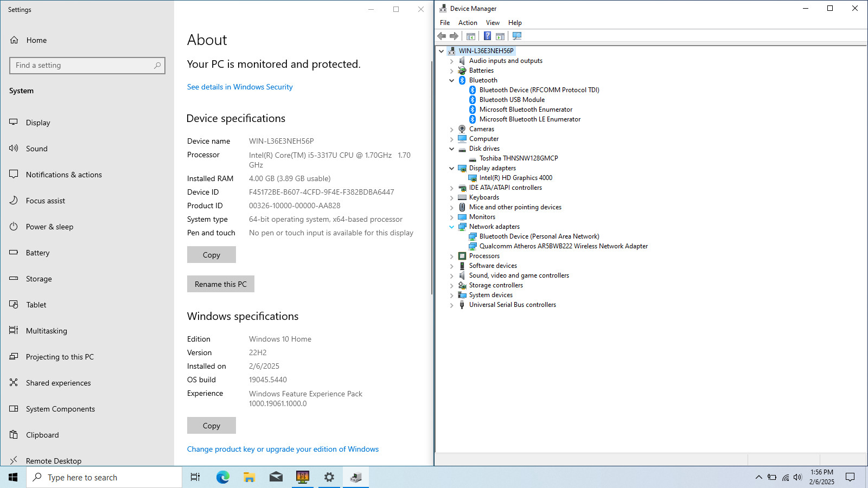Click Copy button under Windows specifications

(x=212, y=426)
